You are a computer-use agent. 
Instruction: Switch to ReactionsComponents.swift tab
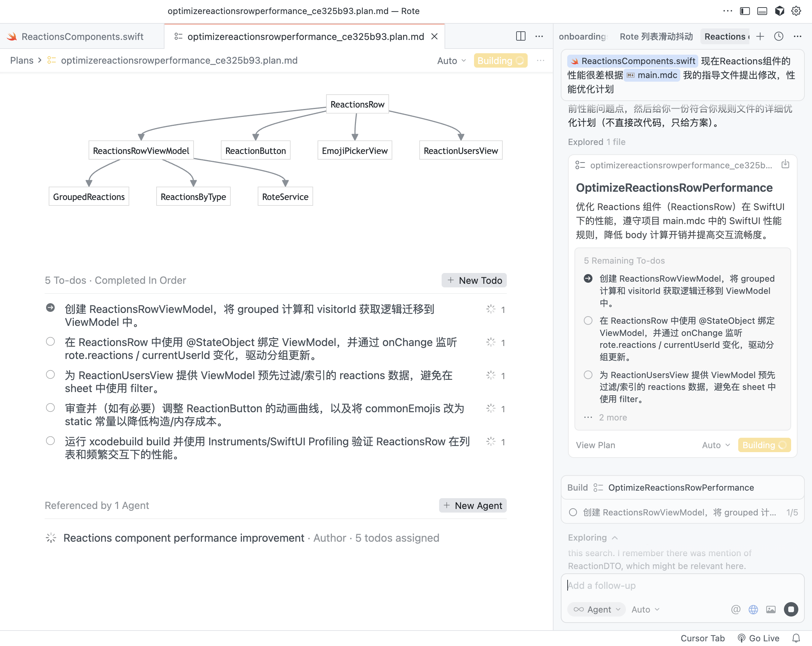tap(82, 36)
